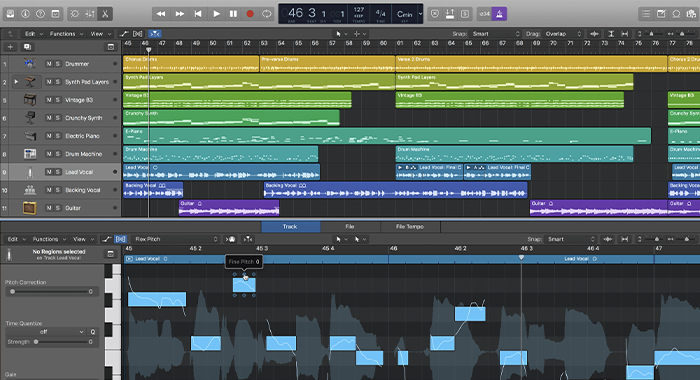
Task: Toggle Tracks area automation button
Action: [x=124, y=33]
